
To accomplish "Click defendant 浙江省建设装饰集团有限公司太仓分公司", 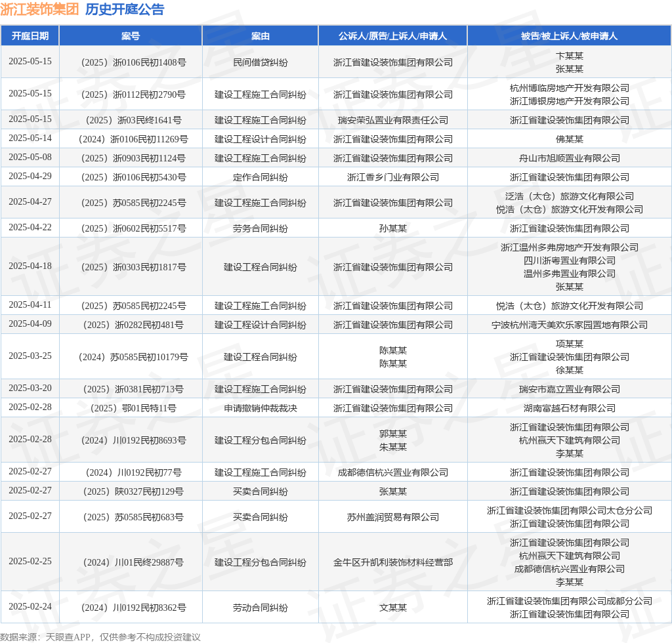I will pos(569,511).
